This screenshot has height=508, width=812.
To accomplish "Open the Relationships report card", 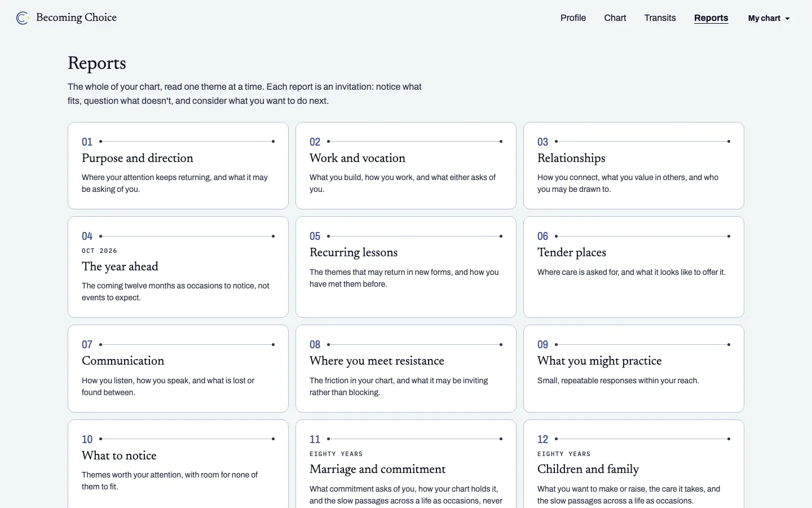I will (634, 166).
